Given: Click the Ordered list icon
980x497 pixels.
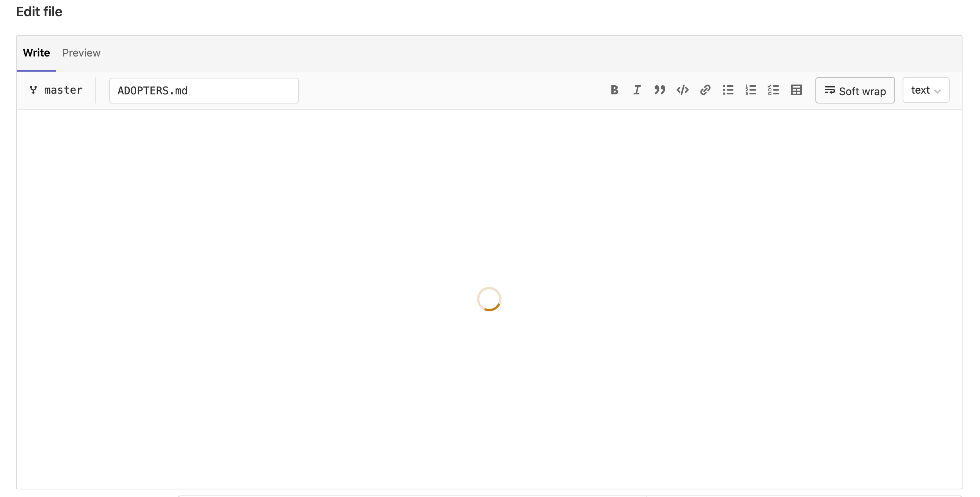Looking at the screenshot, I should [x=751, y=89].
